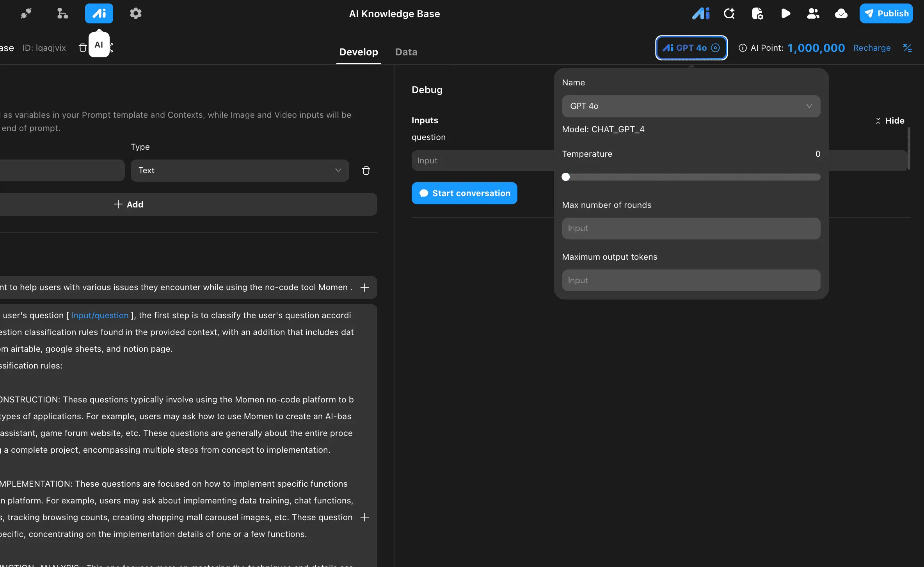924x567 pixels.
Task: Click the Model: CHAT_GPT_4 label
Action: (603, 129)
